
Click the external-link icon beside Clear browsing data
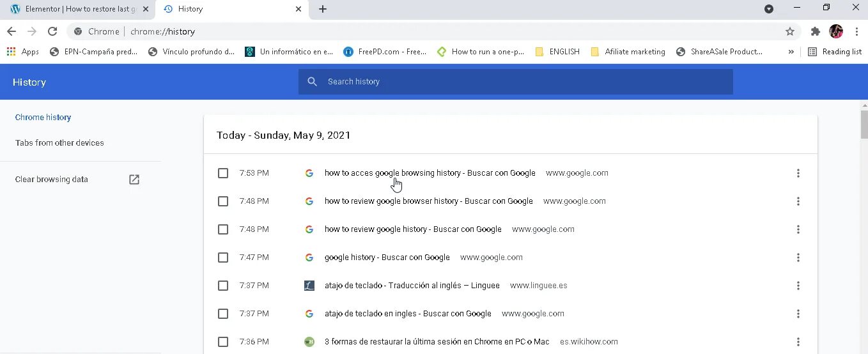click(134, 180)
